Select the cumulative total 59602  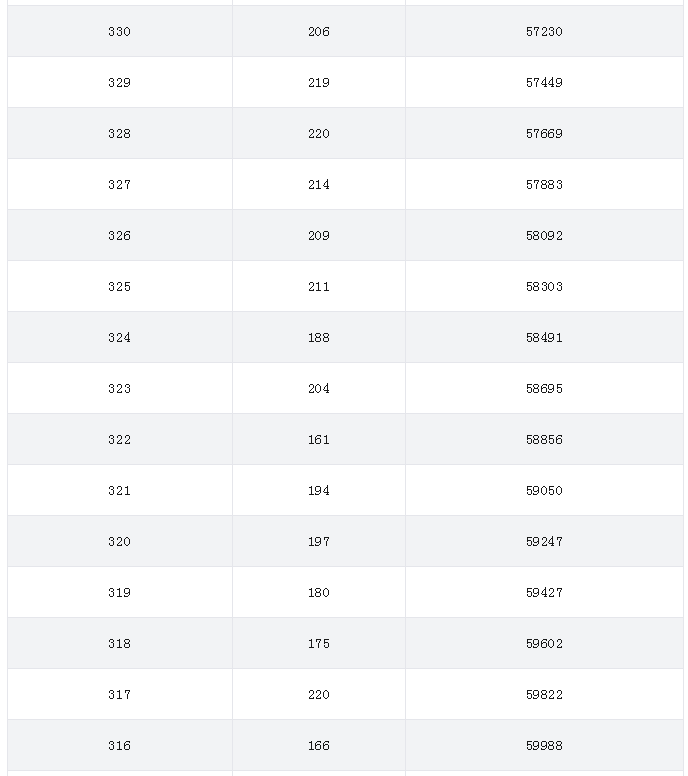(x=544, y=643)
